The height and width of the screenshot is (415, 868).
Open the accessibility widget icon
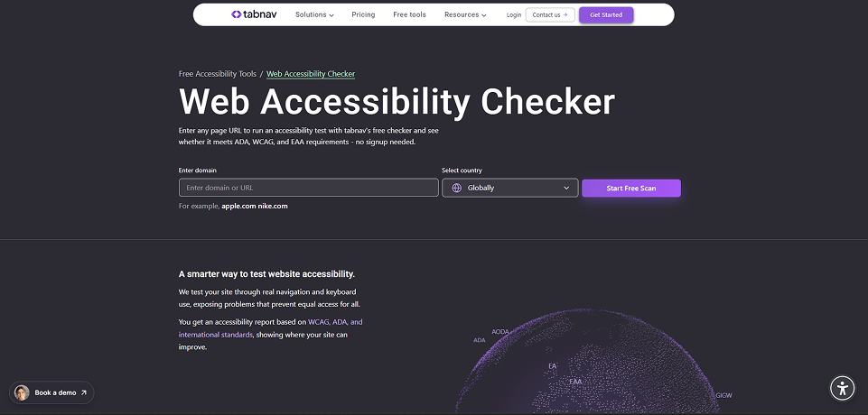pyautogui.click(x=843, y=388)
